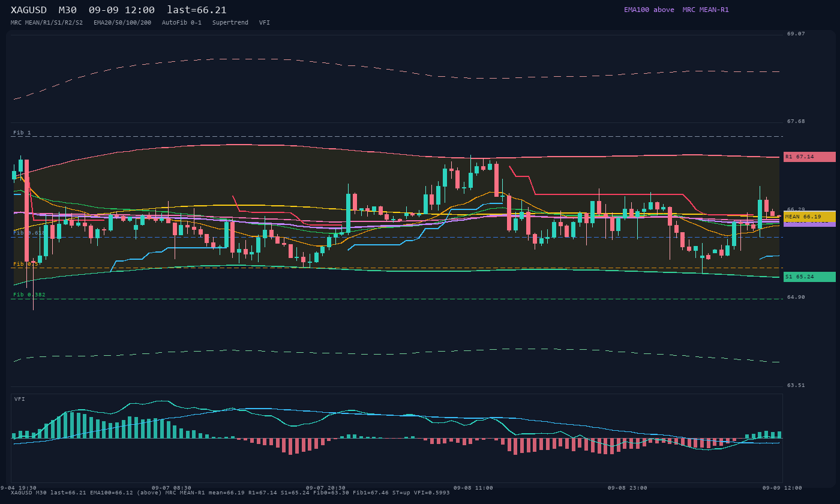Click the Fib 0.618 level label
This screenshot has height=504, width=840.
29,233
